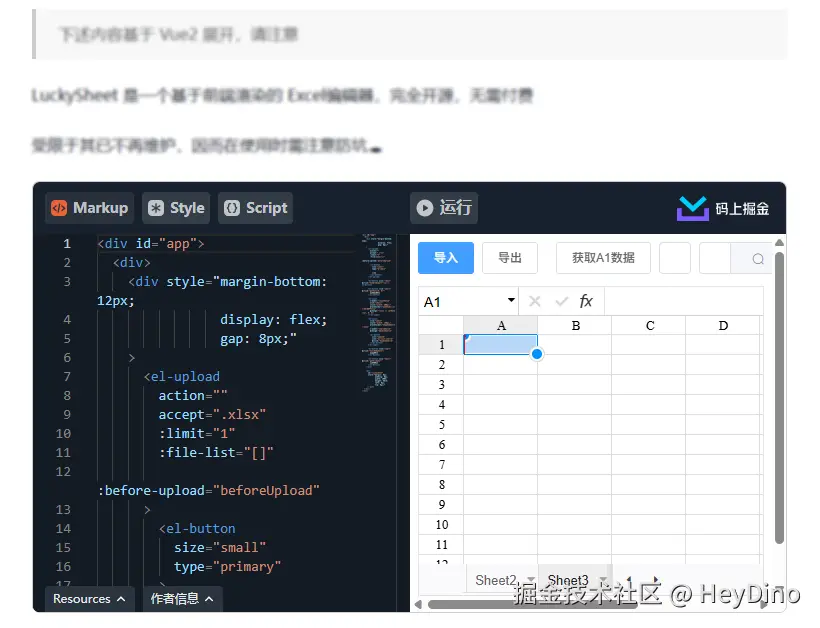Click the size="small" code line
Viewport: 820px width, 628px height.
pyautogui.click(x=220, y=547)
